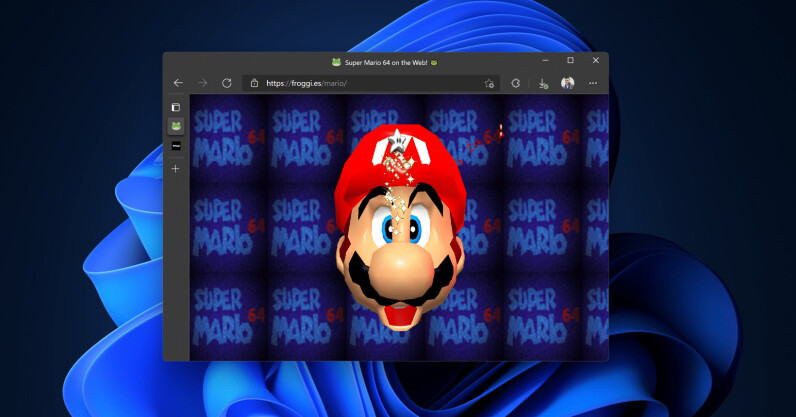
Task: Maximize the browser window
Action: coord(570,61)
